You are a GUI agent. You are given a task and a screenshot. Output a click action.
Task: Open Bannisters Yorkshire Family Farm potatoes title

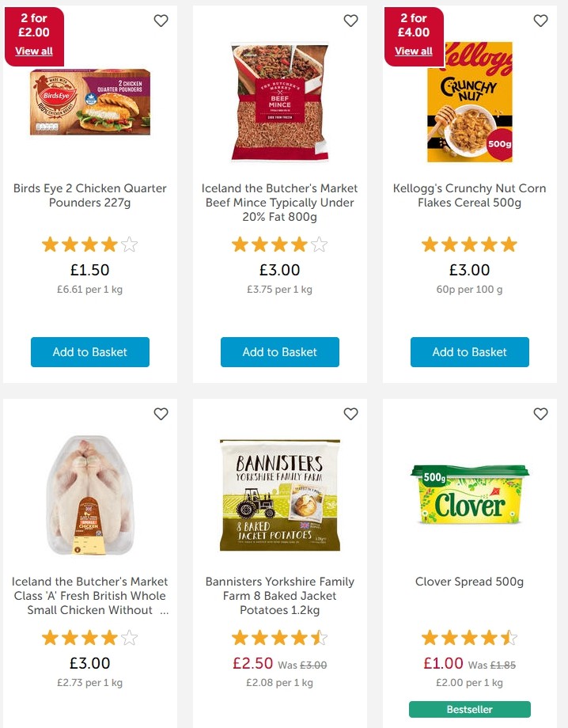[280, 596]
